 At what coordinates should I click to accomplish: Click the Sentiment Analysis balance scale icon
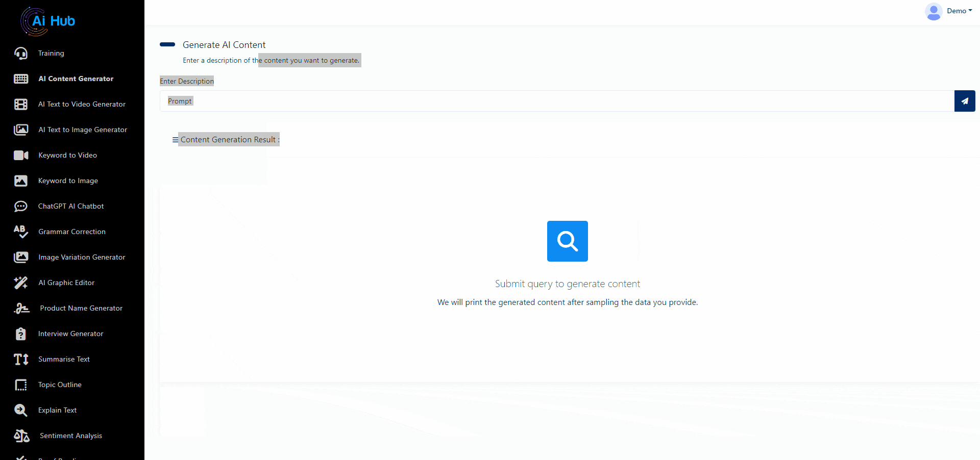pos(21,436)
